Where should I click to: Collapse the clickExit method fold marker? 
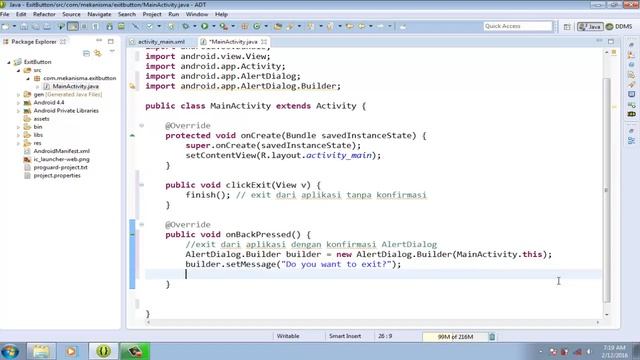click(x=142, y=184)
